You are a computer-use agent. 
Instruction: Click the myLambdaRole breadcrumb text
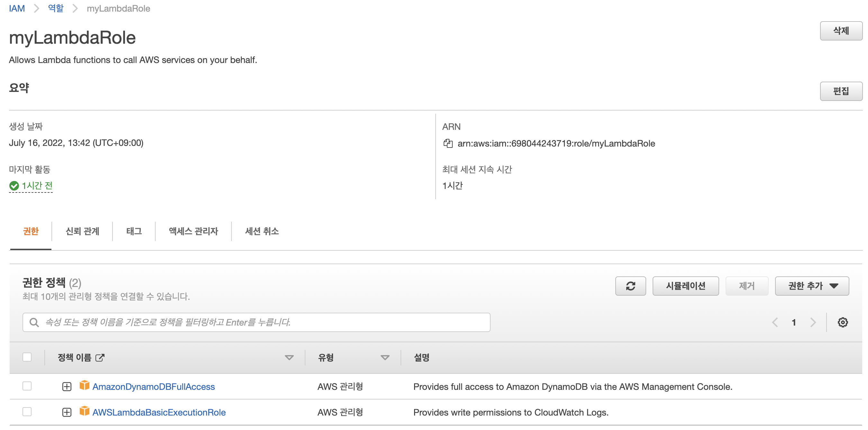[118, 8]
